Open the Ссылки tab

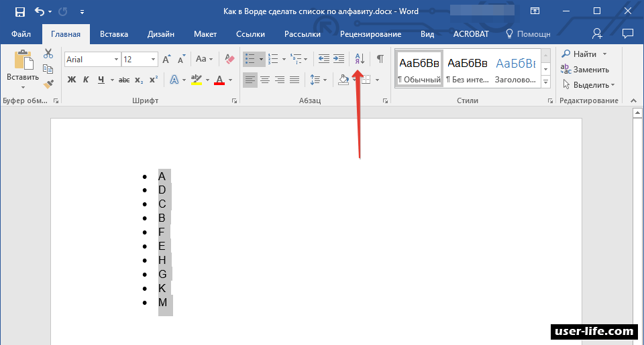click(x=250, y=34)
